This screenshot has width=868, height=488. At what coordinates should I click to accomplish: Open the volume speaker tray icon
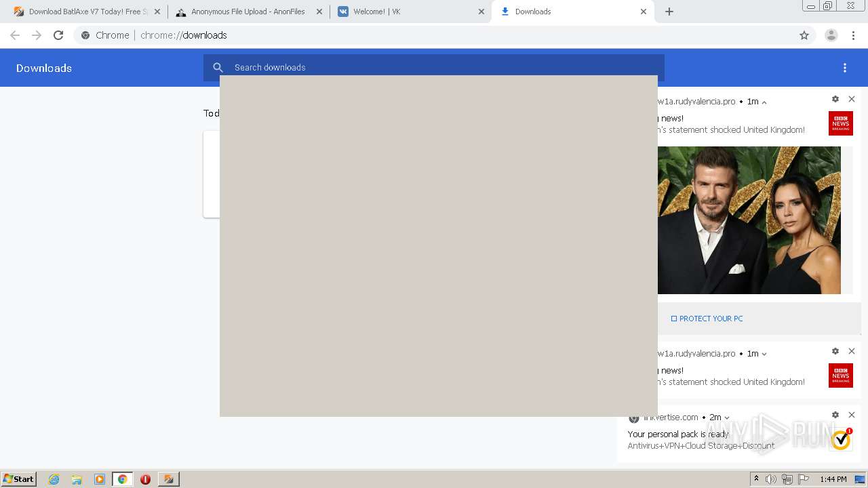(770, 479)
